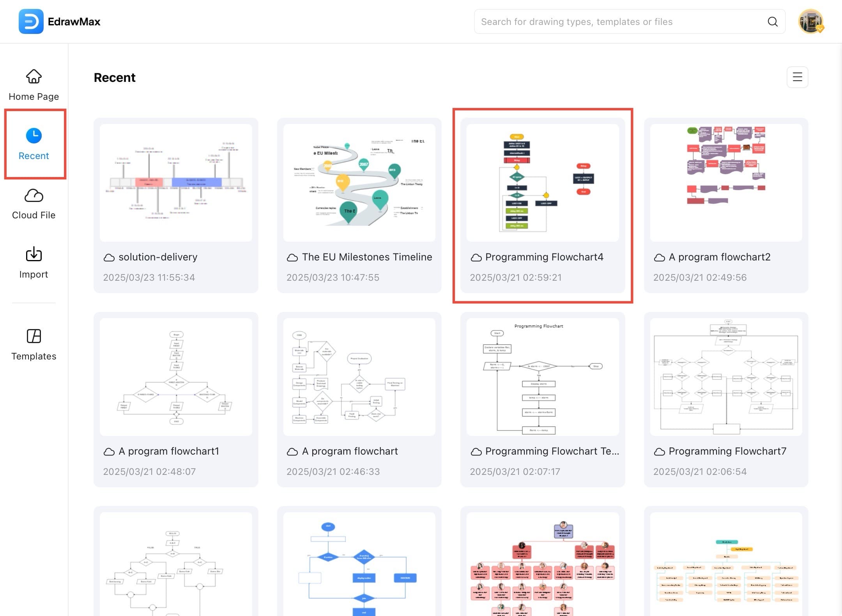842x616 pixels.
Task: Open the user profile avatar
Action: (x=810, y=21)
